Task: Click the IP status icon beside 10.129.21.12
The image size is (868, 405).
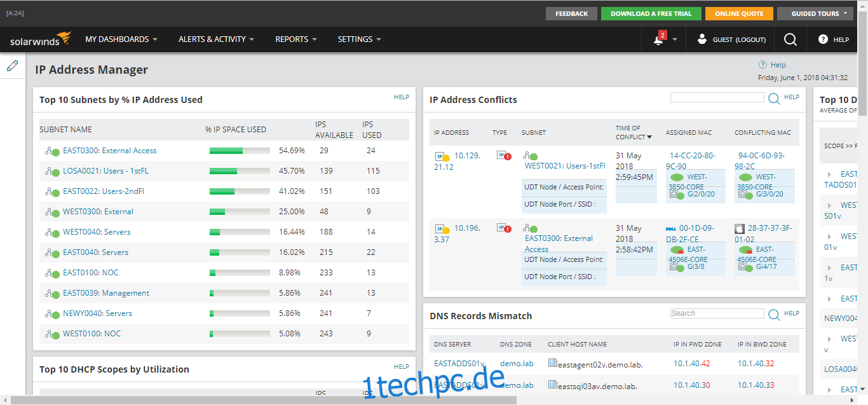Action: (442, 157)
